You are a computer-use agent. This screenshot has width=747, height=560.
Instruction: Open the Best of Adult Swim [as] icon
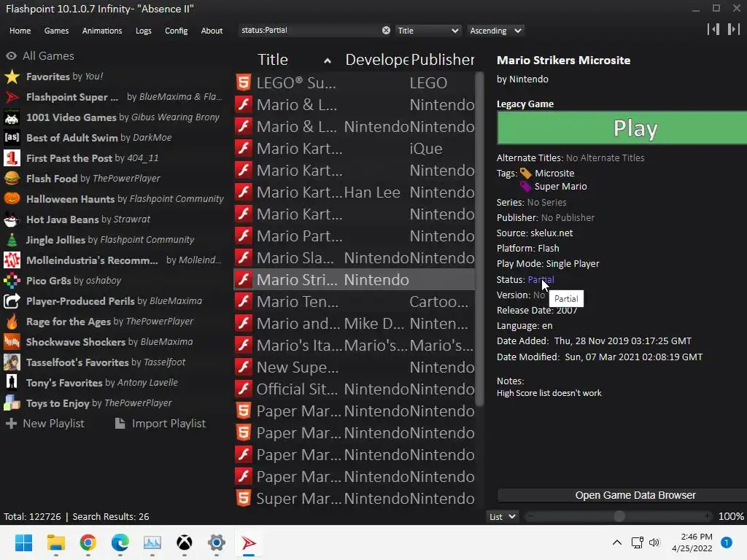[x=12, y=138]
